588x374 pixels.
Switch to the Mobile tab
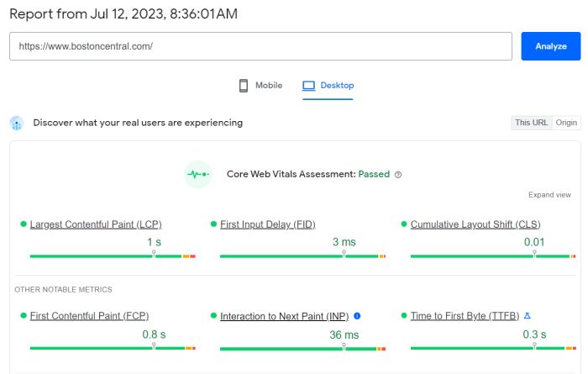[260, 86]
